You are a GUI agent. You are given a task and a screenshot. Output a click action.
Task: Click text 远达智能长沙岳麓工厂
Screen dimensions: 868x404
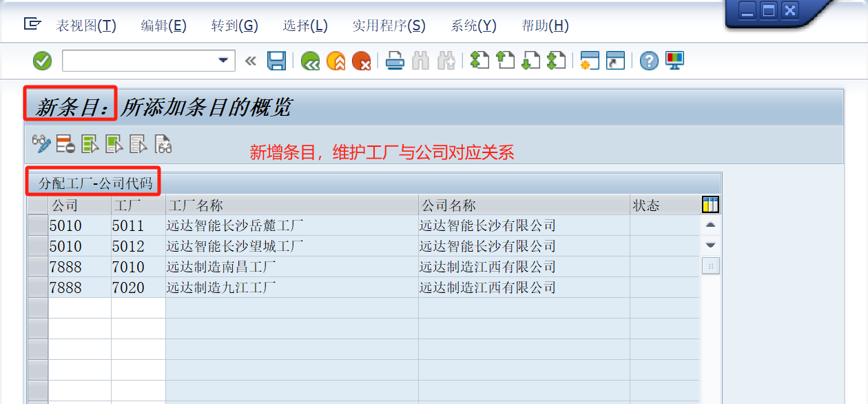[235, 225]
